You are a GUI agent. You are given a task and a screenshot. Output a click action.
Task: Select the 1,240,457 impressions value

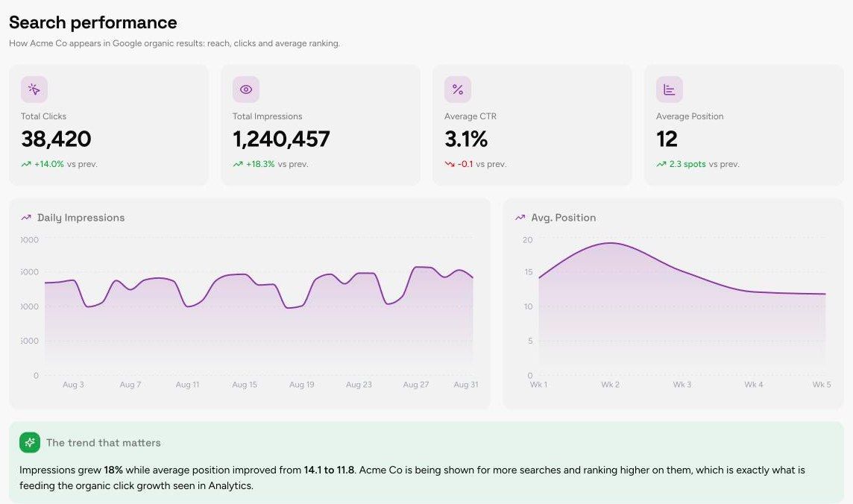click(x=281, y=139)
